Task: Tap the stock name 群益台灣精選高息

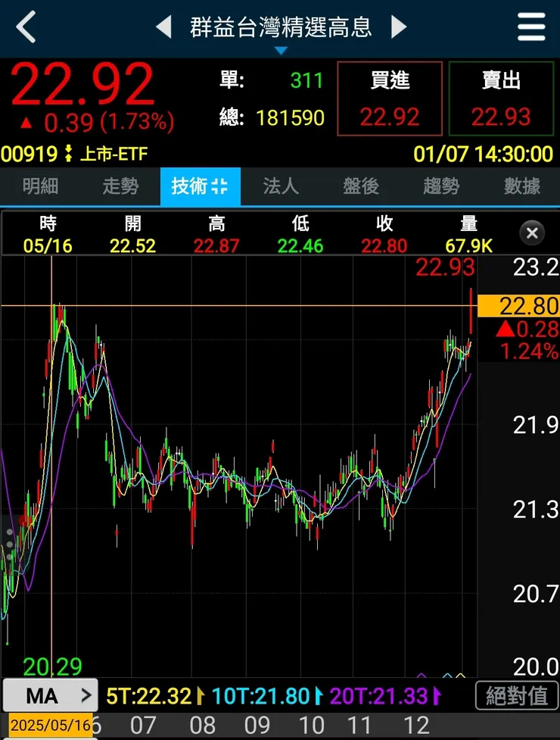Action: (281, 27)
